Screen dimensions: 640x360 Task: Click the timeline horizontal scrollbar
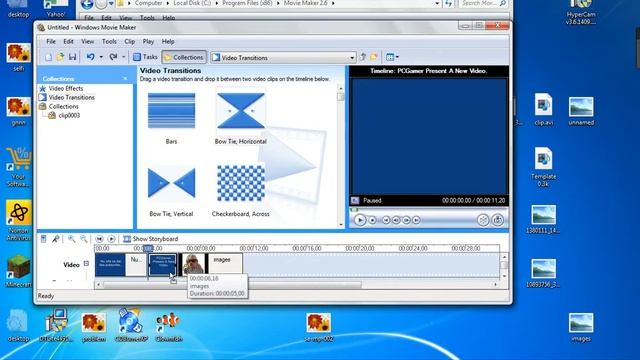click(232, 284)
